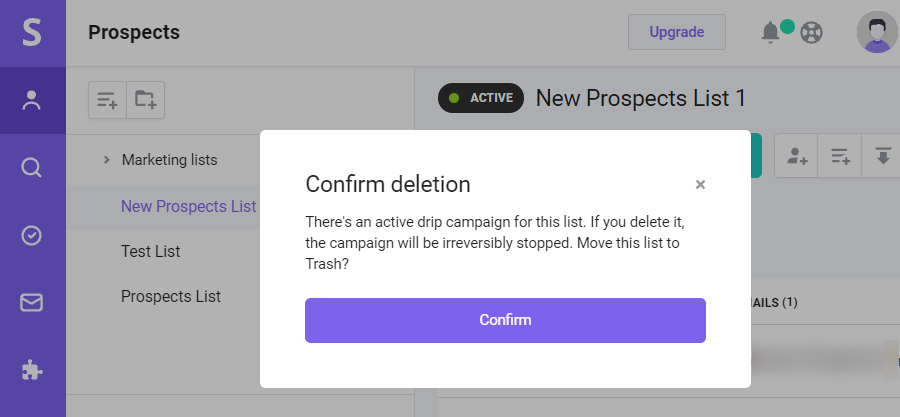Open the user avatar menu
900x417 pixels.
pyautogui.click(x=876, y=32)
